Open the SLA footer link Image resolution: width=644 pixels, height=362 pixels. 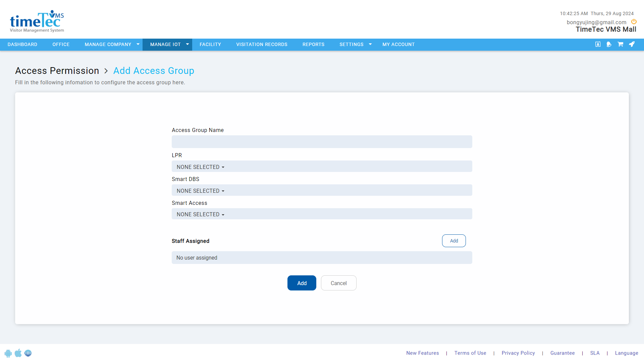(x=595, y=353)
